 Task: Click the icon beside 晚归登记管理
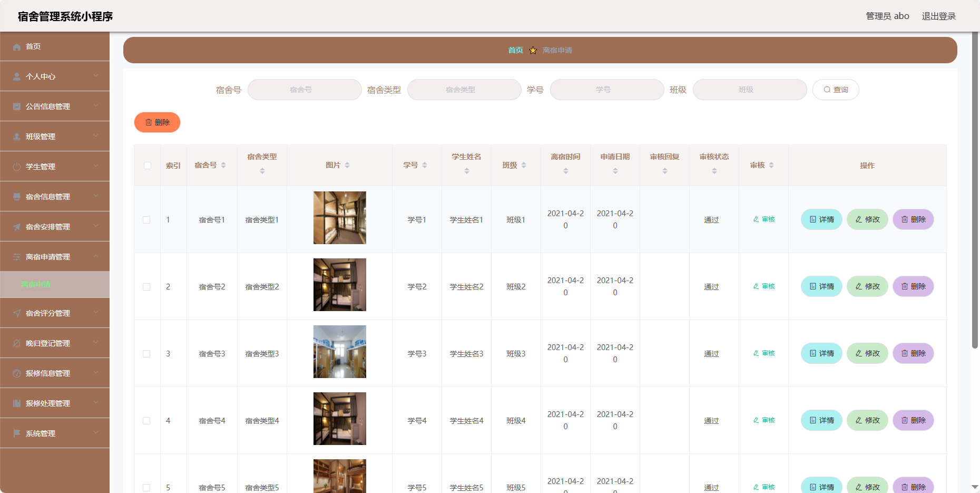coord(17,344)
